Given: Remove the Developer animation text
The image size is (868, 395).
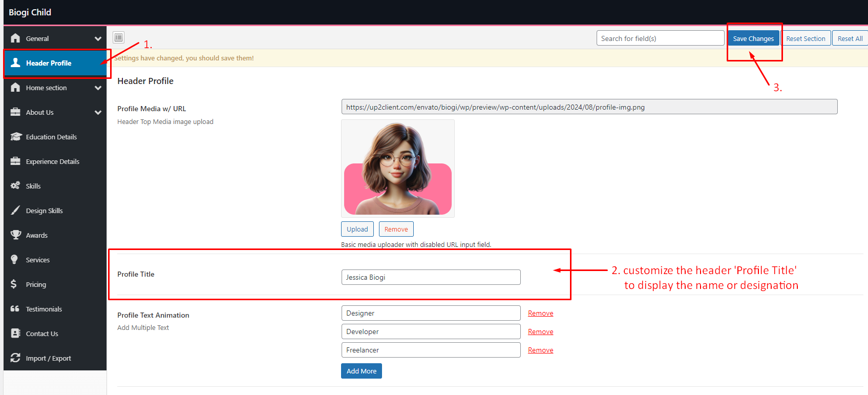Looking at the screenshot, I should tap(540, 331).
